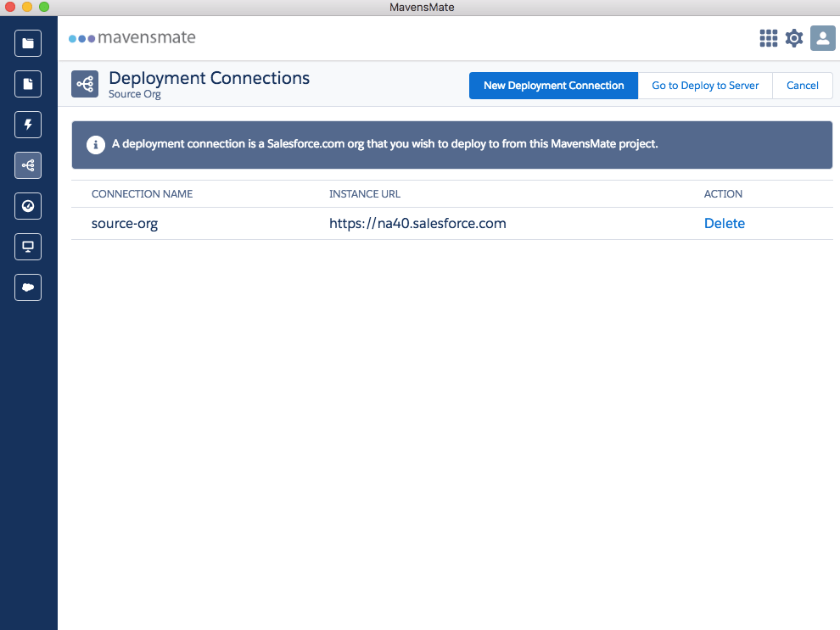This screenshot has width=840, height=630.
Task: Click the Connection Name column header
Action: [142, 194]
